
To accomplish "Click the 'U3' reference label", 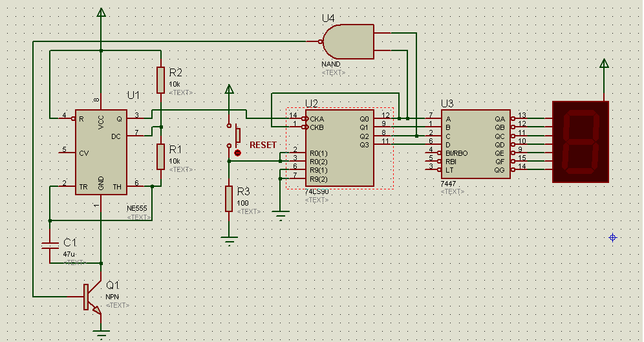I will click(x=447, y=103).
